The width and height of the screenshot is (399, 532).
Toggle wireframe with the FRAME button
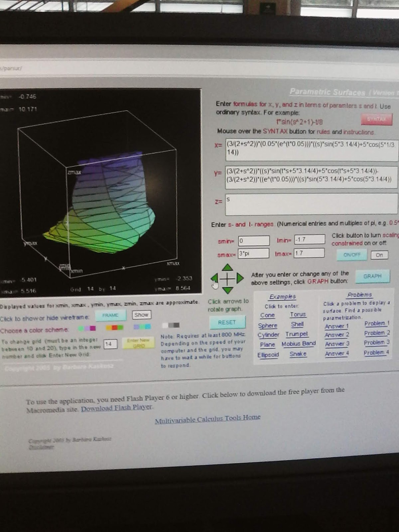pyautogui.click(x=110, y=315)
